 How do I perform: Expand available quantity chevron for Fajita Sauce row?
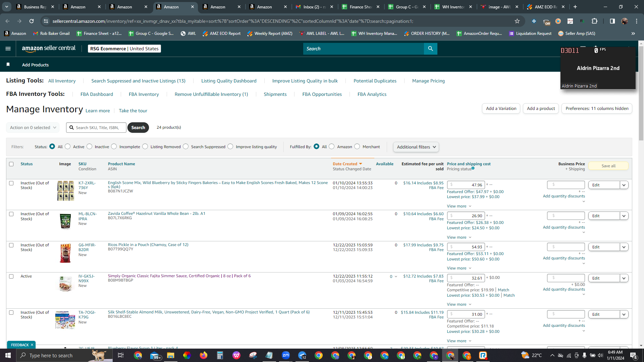(x=396, y=277)
